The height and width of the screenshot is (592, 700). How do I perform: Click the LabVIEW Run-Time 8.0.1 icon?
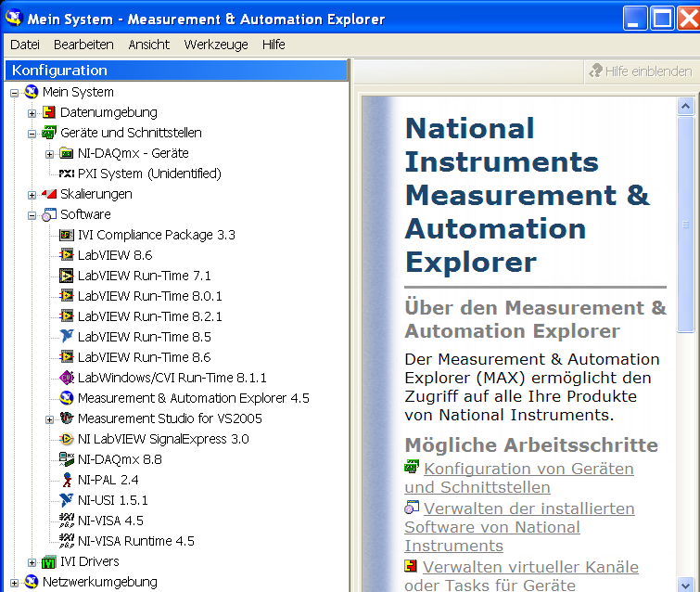(x=67, y=296)
